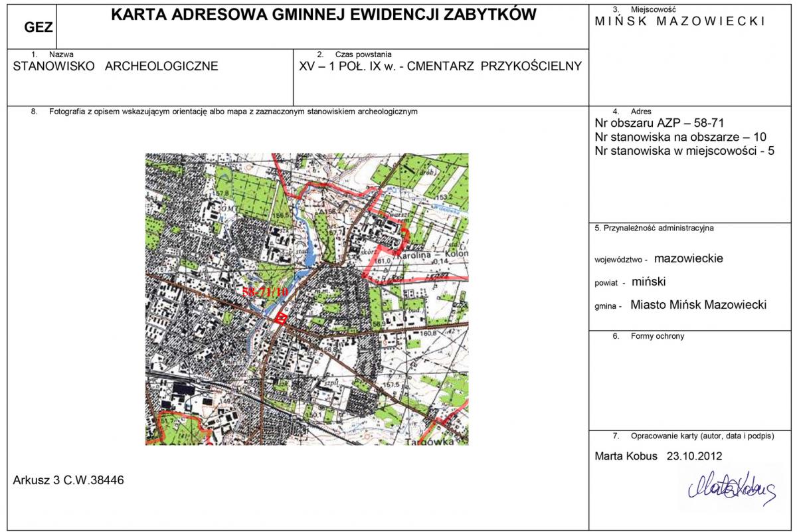
Task: Select the województwo value mazowieckie
Action: point(688,258)
